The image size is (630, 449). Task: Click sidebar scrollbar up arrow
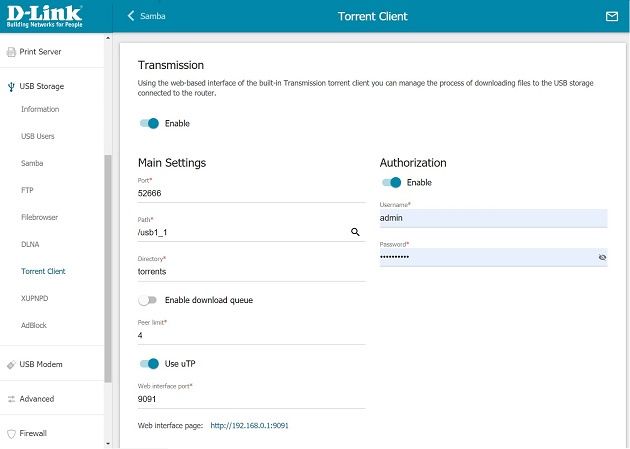pyautogui.click(x=108, y=38)
